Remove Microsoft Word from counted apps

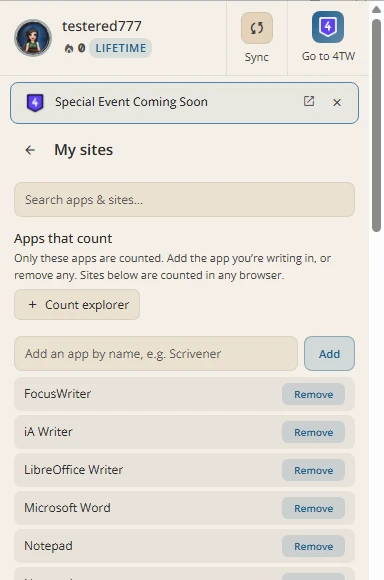point(313,508)
